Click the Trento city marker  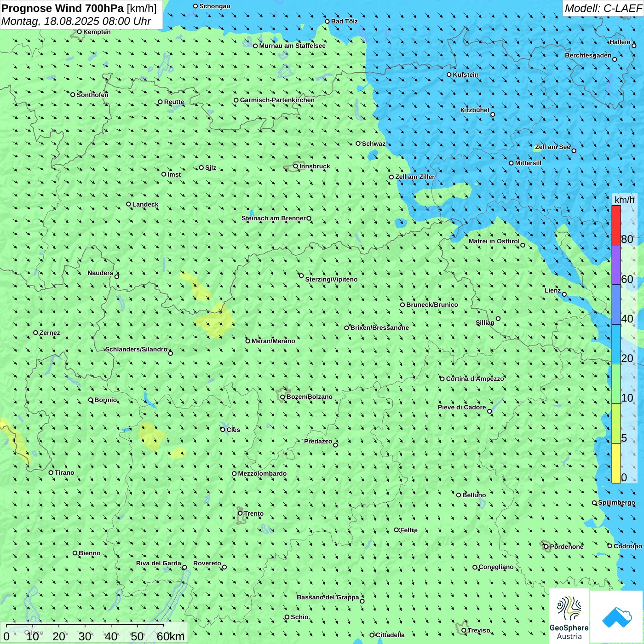coord(240,513)
